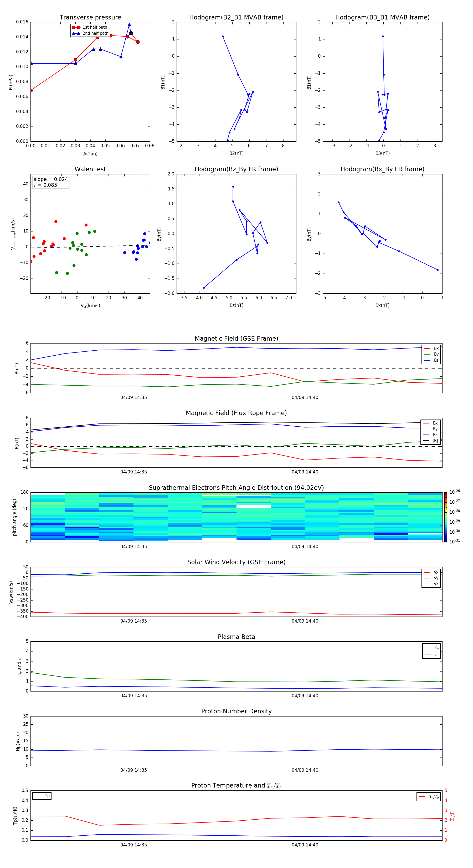Viewport: 473px width, 868px height.
Task: Click the "β_p and β" axis label
Action: (x=19, y=666)
